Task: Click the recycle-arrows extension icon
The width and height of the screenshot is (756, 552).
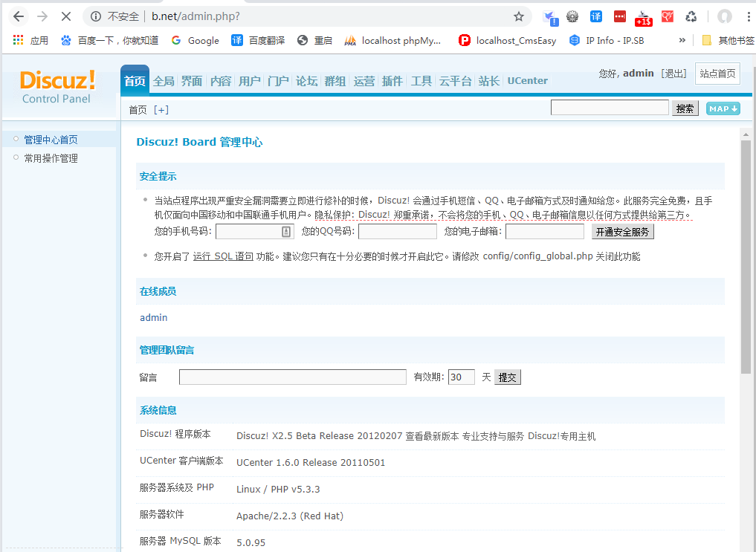Action: pyautogui.click(x=691, y=17)
